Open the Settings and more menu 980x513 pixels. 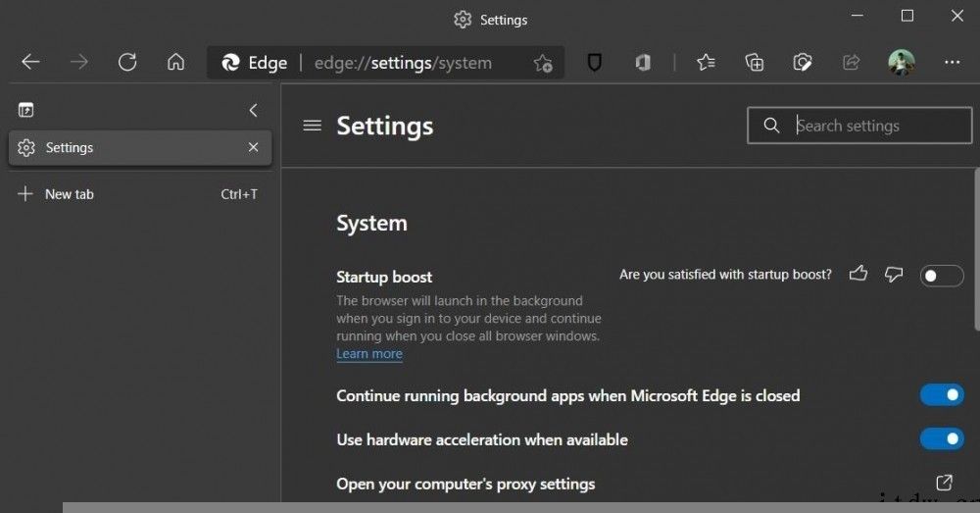click(952, 62)
